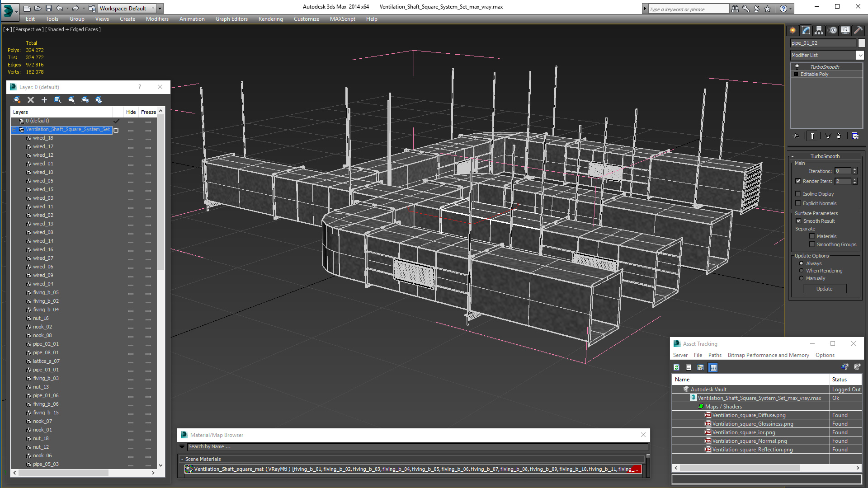Toggle Show End Result icon
The height and width of the screenshot is (488, 868).
coord(812,136)
